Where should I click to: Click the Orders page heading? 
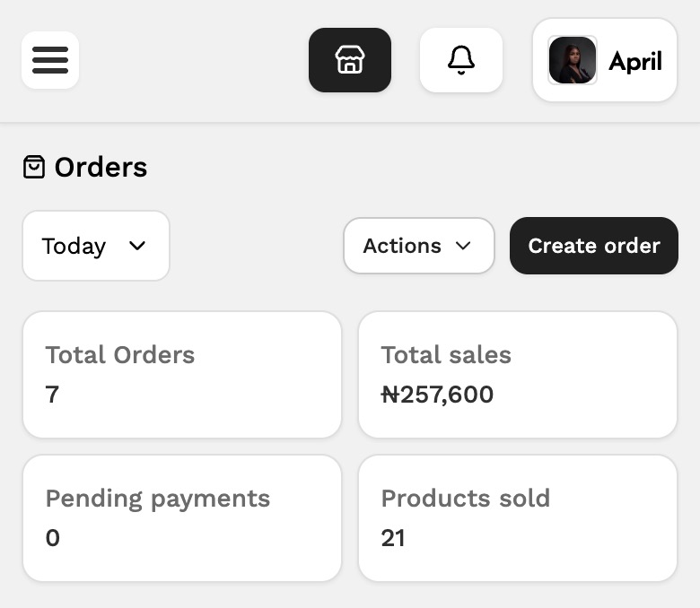101,168
